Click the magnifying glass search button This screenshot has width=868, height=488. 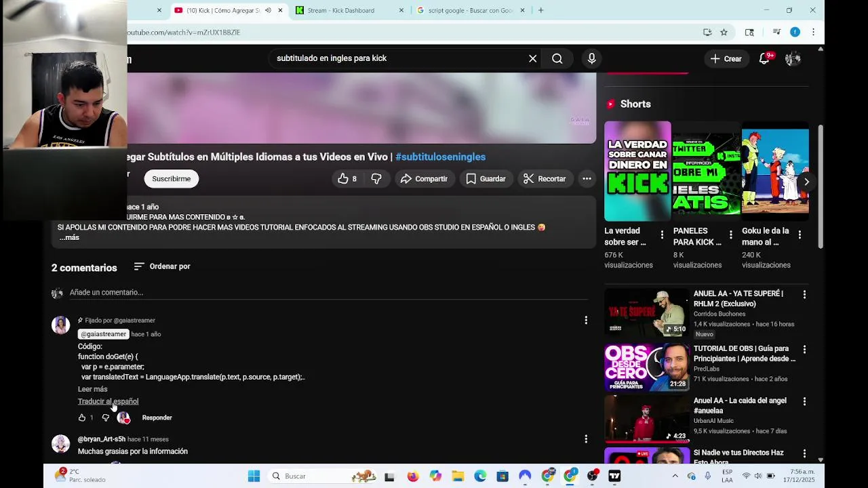pyautogui.click(x=557, y=59)
